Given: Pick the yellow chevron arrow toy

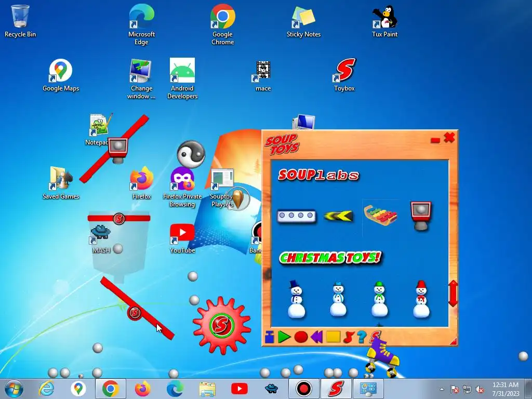Looking at the screenshot, I should click(x=338, y=216).
